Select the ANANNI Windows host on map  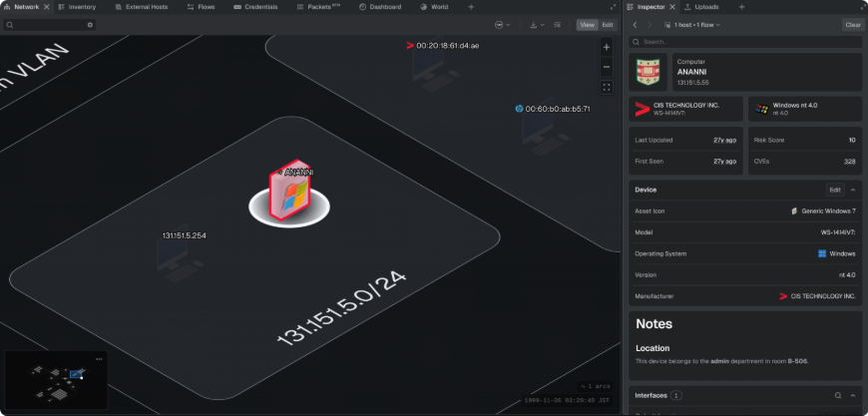289,192
